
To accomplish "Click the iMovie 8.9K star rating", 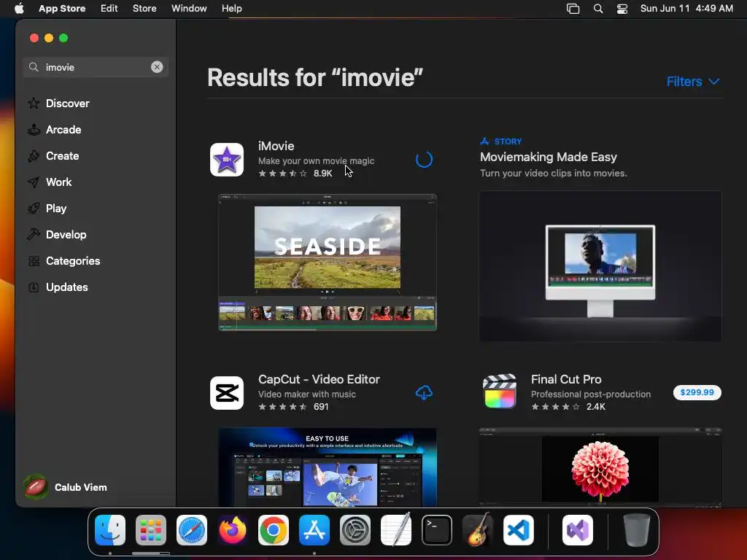I will pos(295,174).
